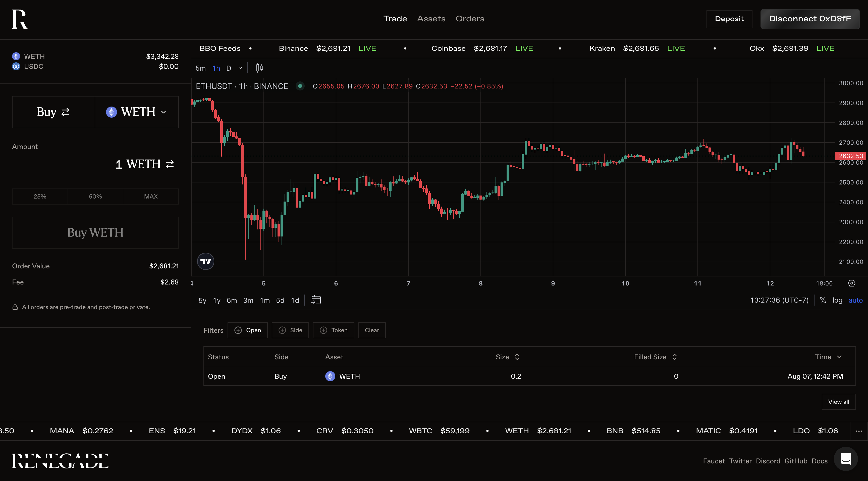
Task: Select the 1h chart interval
Action: click(x=216, y=68)
